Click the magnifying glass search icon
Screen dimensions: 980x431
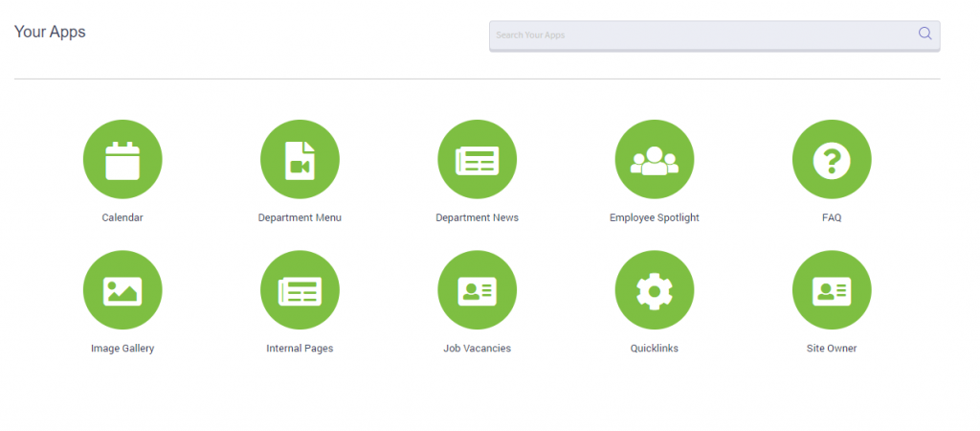tap(924, 34)
